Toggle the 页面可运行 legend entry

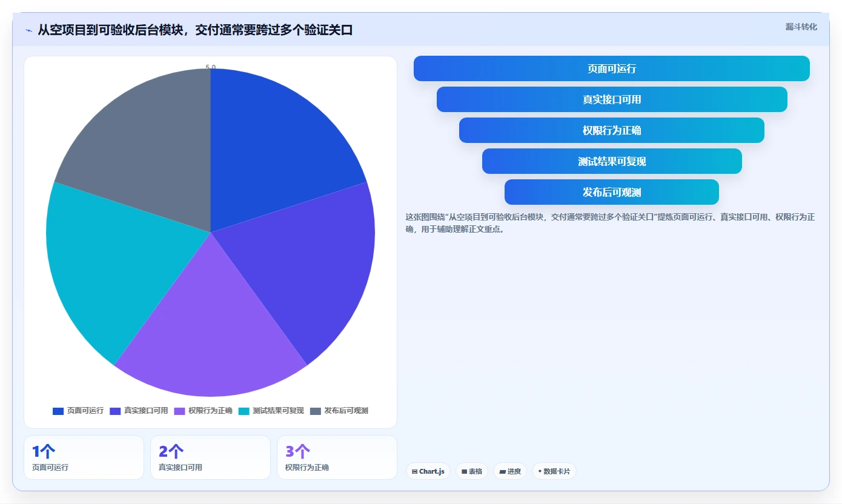[x=78, y=411]
